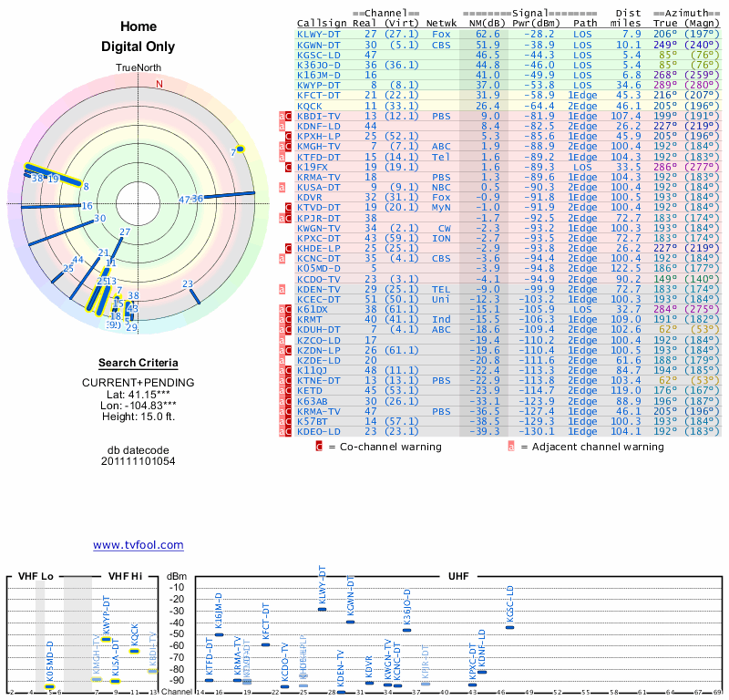This screenshot has height=700, width=729.
Task: Click the 62.6 noise margin cell for KLWY-DT
Action: click(488, 35)
